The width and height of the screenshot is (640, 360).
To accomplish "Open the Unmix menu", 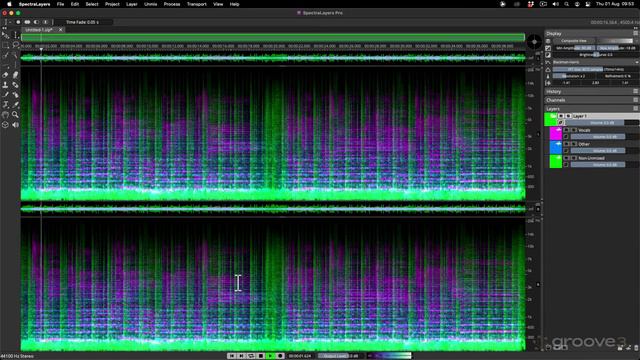I will coord(151,4).
